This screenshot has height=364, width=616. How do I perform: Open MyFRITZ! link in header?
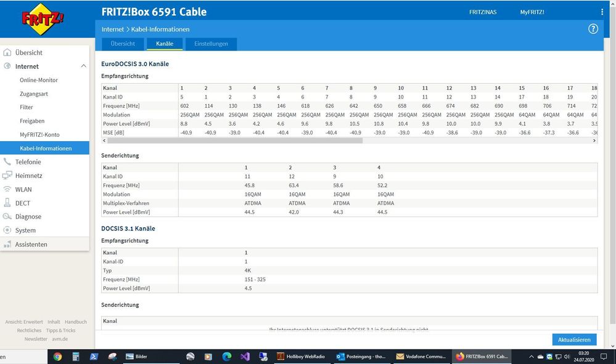point(532,12)
